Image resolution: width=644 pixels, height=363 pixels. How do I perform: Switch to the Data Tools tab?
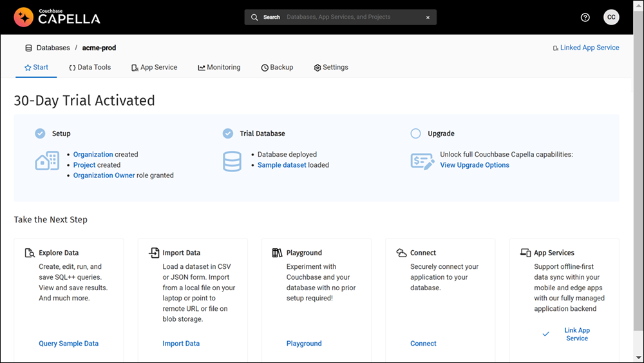pyautogui.click(x=90, y=68)
